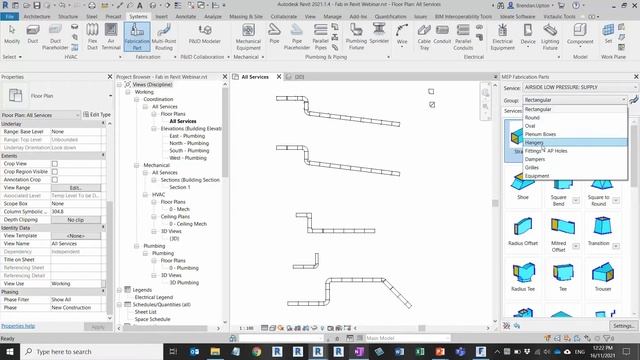Choose Equipment from the Group list

point(575,176)
